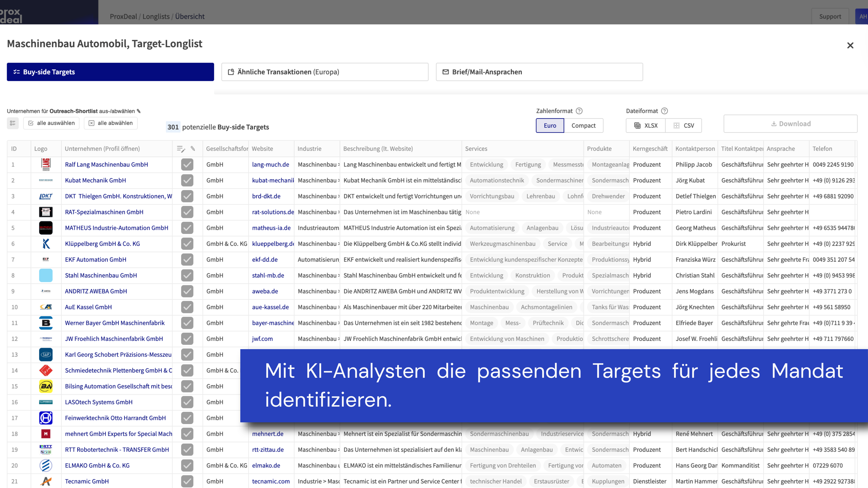Visit tecnamic.com website link

point(271,481)
